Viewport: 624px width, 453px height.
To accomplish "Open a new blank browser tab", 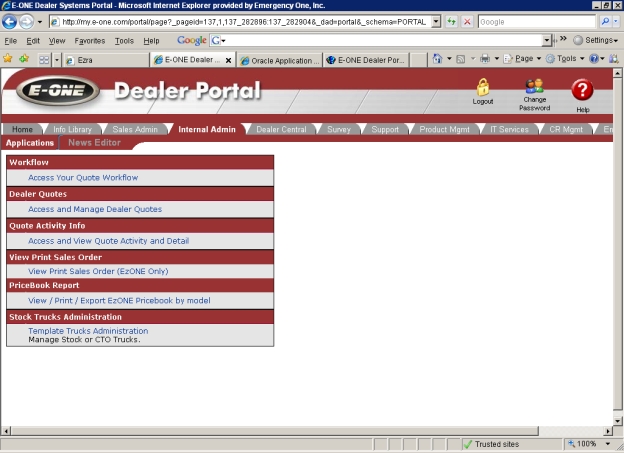I will click(418, 60).
